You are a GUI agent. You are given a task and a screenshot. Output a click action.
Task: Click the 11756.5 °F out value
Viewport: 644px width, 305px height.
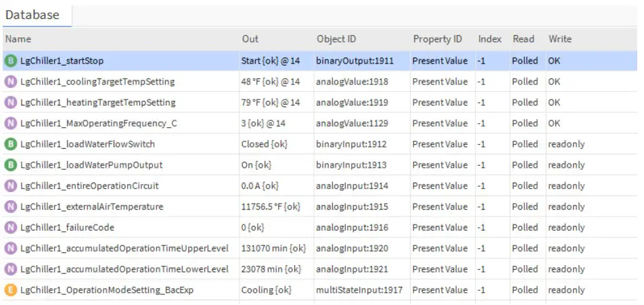point(270,207)
